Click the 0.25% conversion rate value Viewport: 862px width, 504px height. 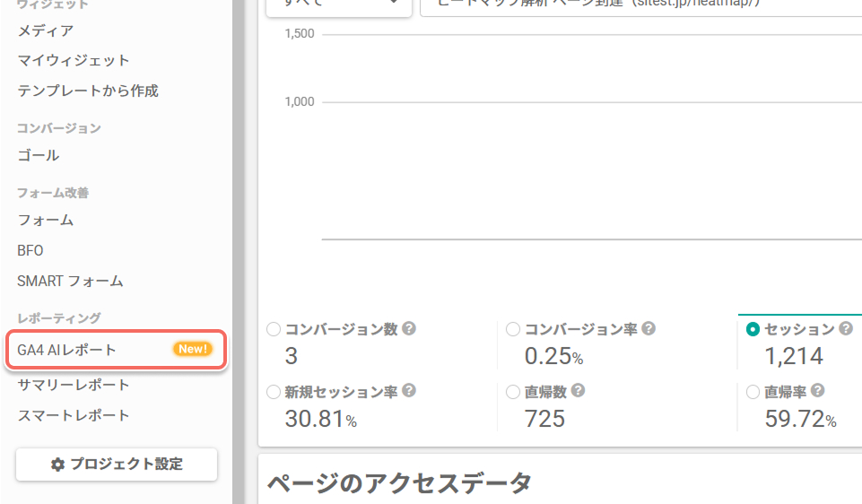point(553,356)
